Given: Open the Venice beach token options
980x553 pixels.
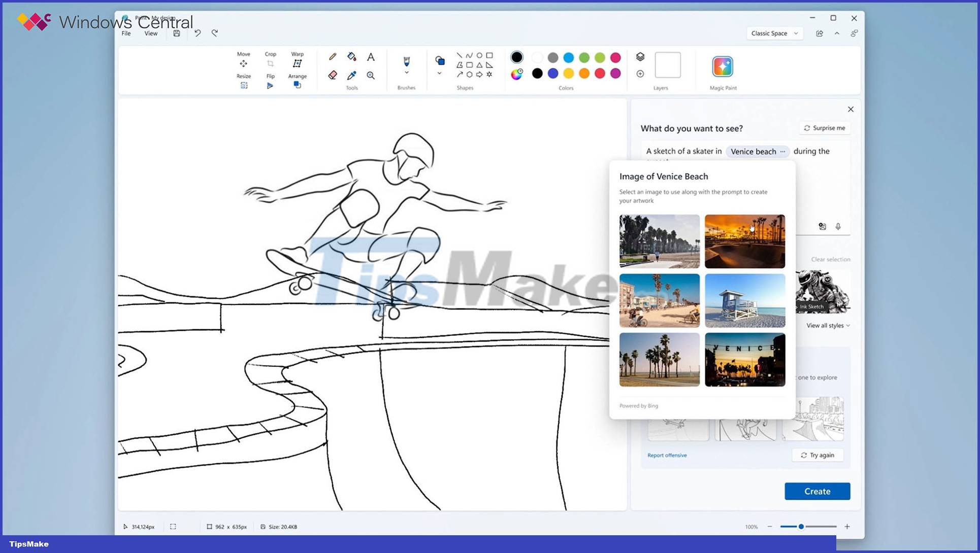Looking at the screenshot, I should (782, 151).
